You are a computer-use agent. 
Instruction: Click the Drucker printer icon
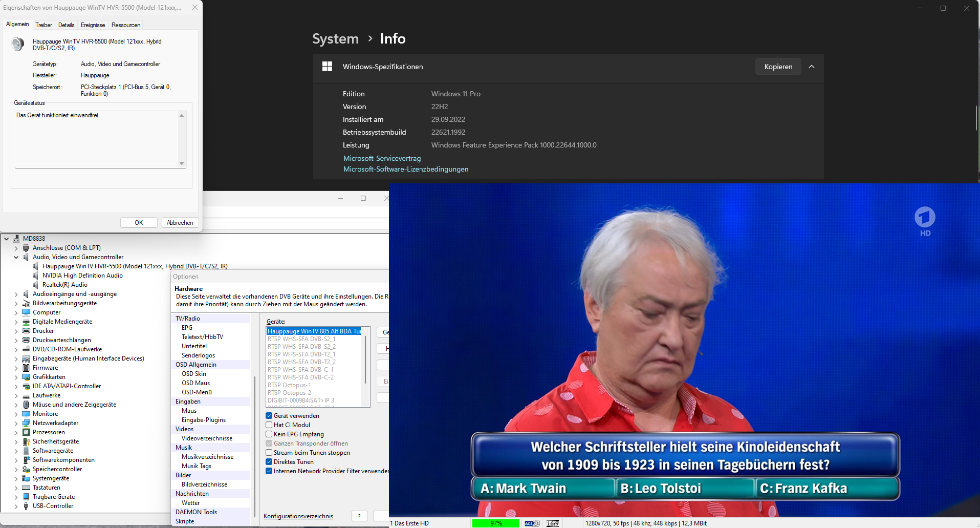point(26,331)
